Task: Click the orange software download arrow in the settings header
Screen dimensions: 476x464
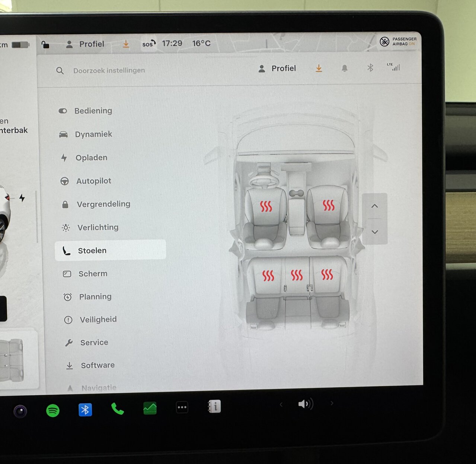Action: [x=319, y=68]
